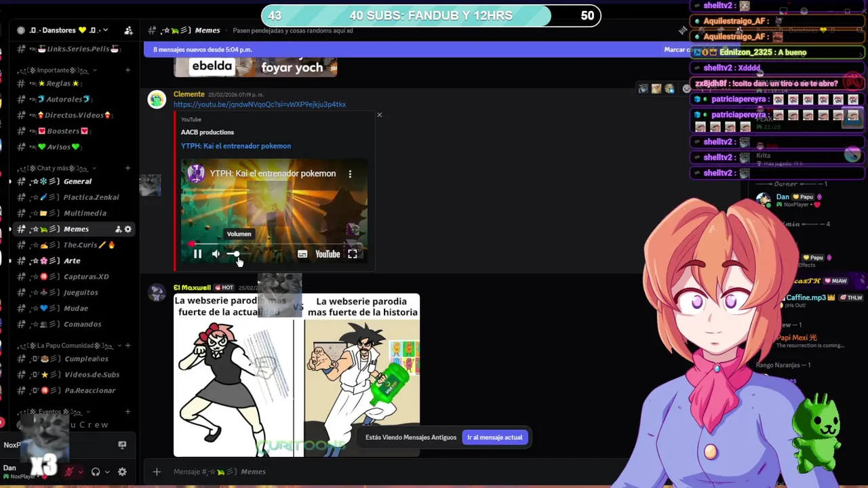
Task: Collapse the Eventos category
Action: pos(53,411)
